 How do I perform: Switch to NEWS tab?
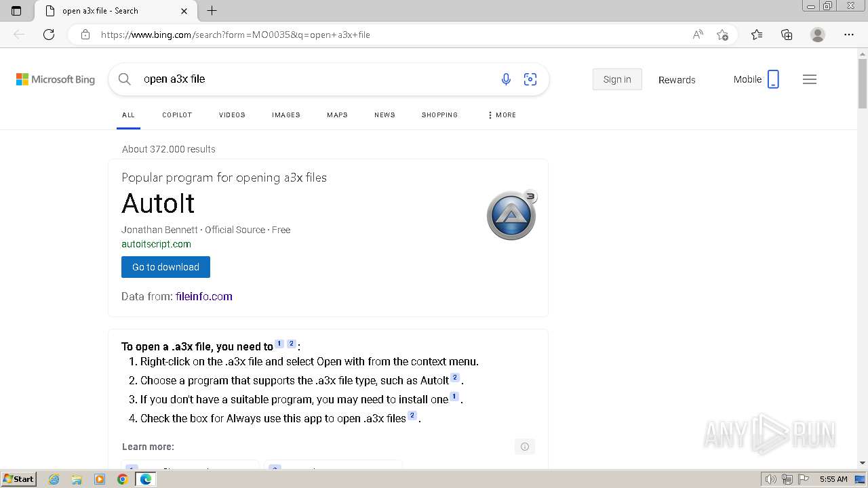tap(384, 115)
